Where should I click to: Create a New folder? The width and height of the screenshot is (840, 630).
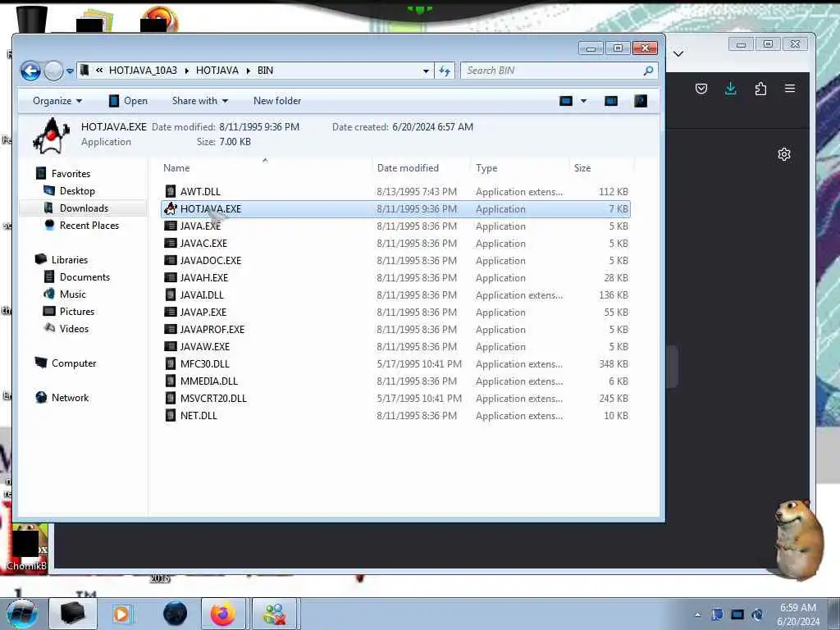pyautogui.click(x=277, y=101)
